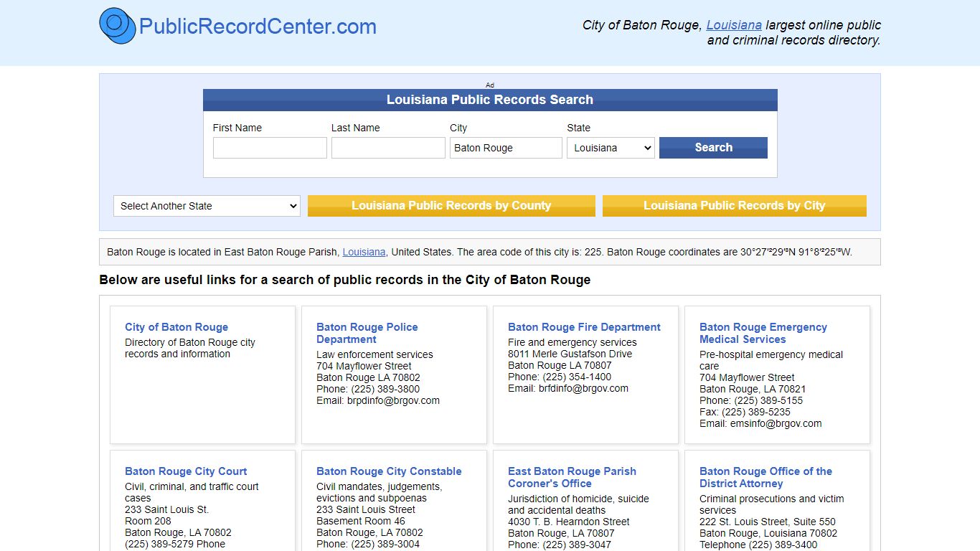Screen dimensions: 980x551
Task: Open East Baton Rouge Parish Coroner's Office
Action: point(572,477)
